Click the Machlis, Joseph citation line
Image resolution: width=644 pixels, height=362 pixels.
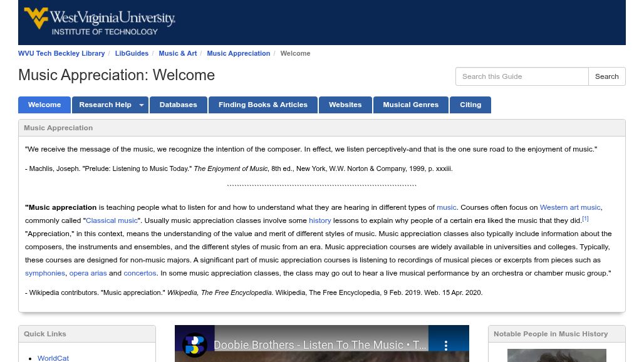(239, 168)
